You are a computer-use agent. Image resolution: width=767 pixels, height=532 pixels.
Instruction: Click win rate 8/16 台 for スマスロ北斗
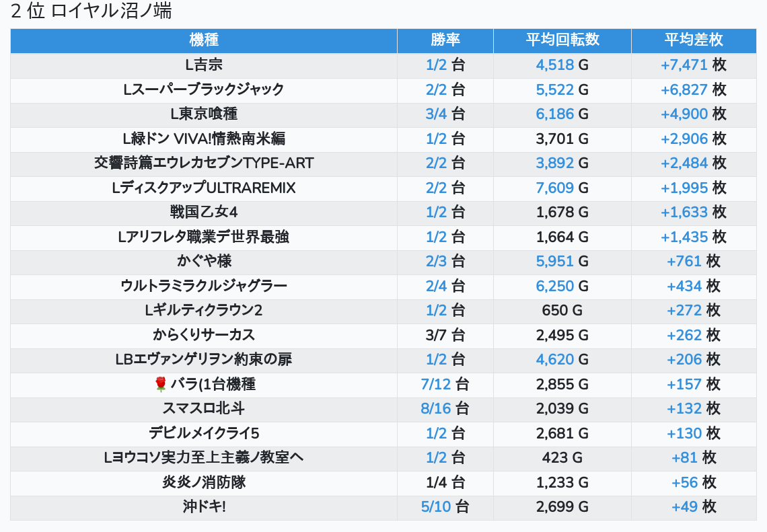(x=445, y=408)
